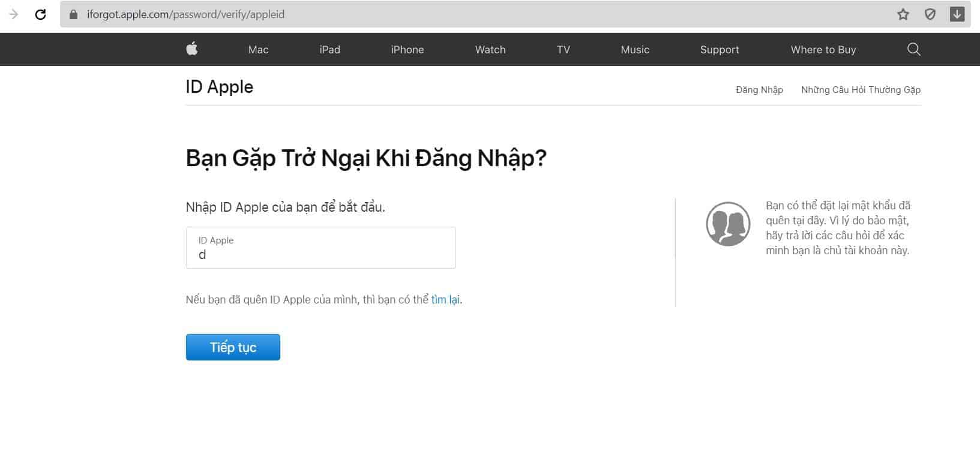980x466 pixels.
Task: Click the download arrow icon
Action: pos(957,14)
